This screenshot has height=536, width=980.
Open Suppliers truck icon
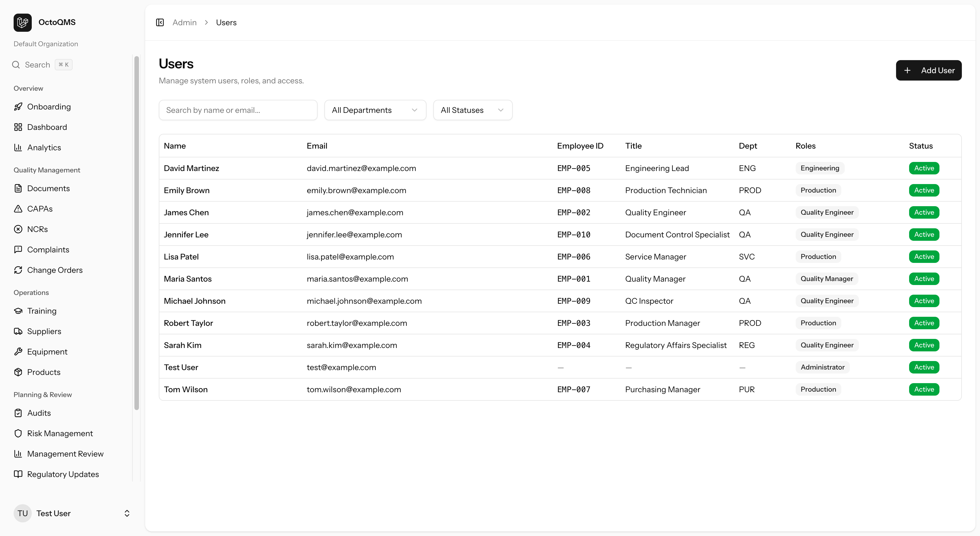tap(18, 331)
